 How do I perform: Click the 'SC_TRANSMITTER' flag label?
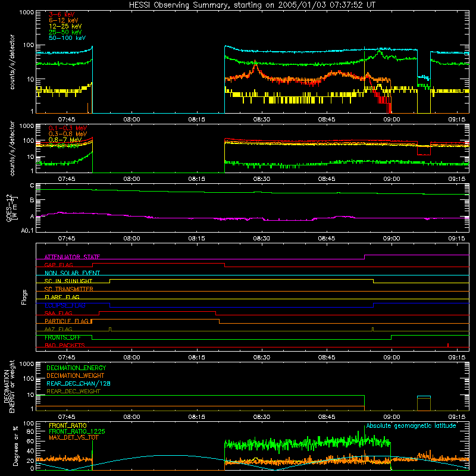pos(69,289)
